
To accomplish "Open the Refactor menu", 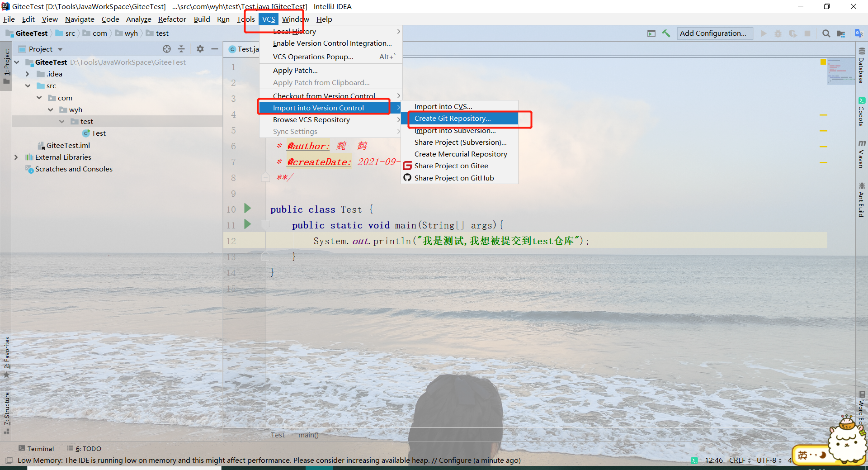I will point(172,19).
